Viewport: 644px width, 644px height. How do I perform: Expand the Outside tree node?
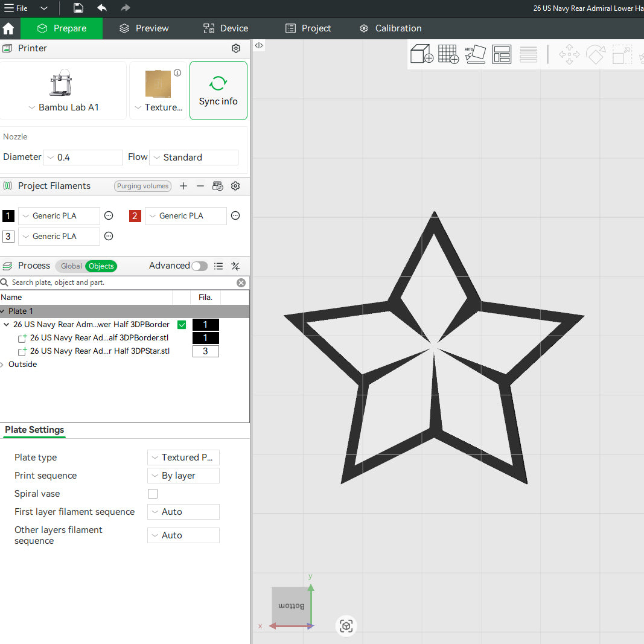pyautogui.click(x=2, y=365)
